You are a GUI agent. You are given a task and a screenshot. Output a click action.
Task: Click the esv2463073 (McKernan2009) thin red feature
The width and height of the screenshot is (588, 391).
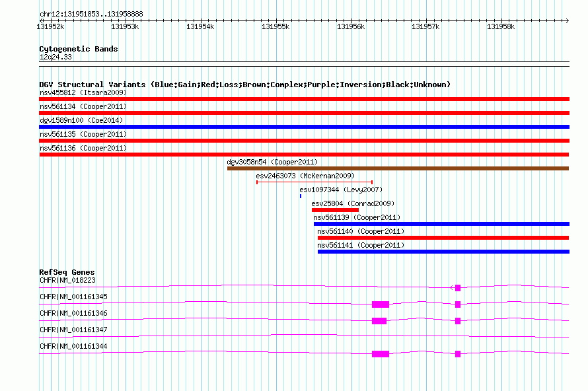(314, 182)
